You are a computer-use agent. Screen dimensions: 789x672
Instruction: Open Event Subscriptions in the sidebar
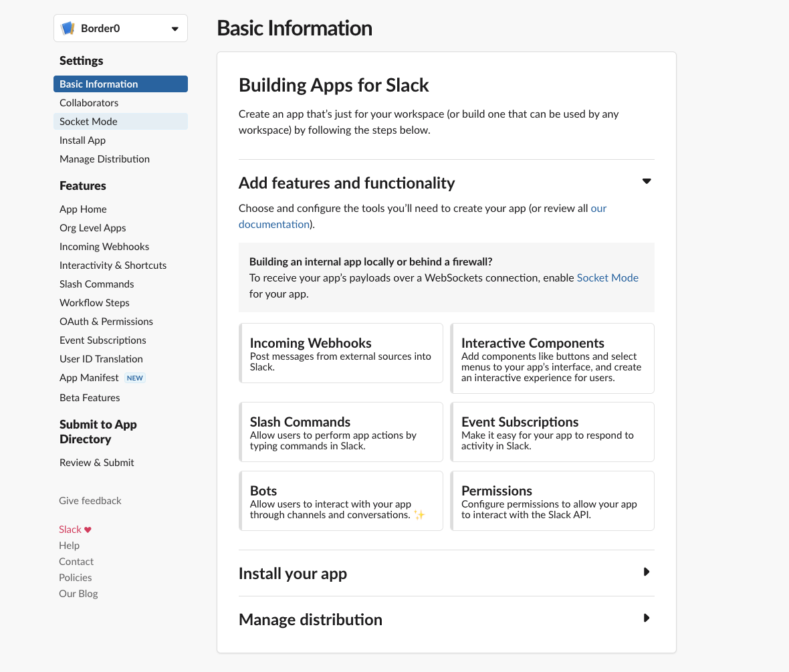(103, 340)
